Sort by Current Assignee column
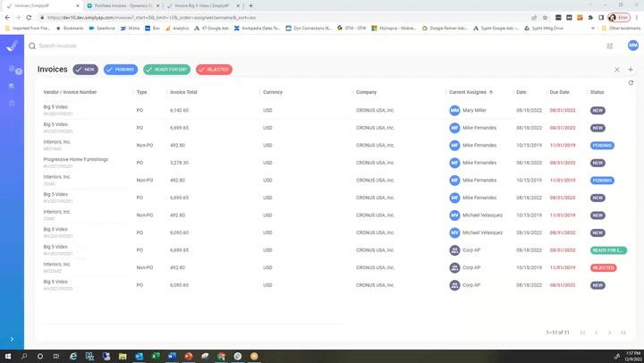 click(x=469, y=92)
